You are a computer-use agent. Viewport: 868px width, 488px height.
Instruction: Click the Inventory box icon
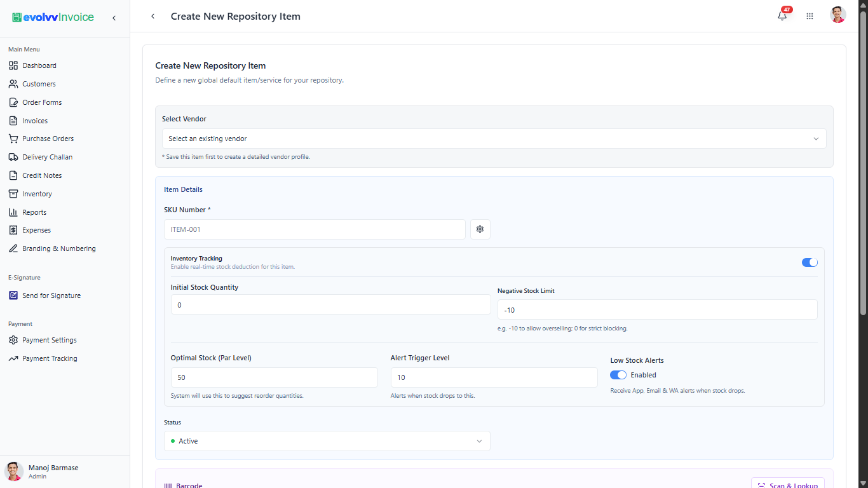click(13, 194)
